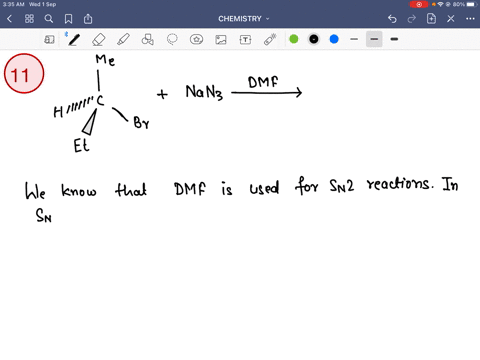Screen dimensions: 480x360
Task: Select the Laser pointer tool
Action: tap(270, 40)
